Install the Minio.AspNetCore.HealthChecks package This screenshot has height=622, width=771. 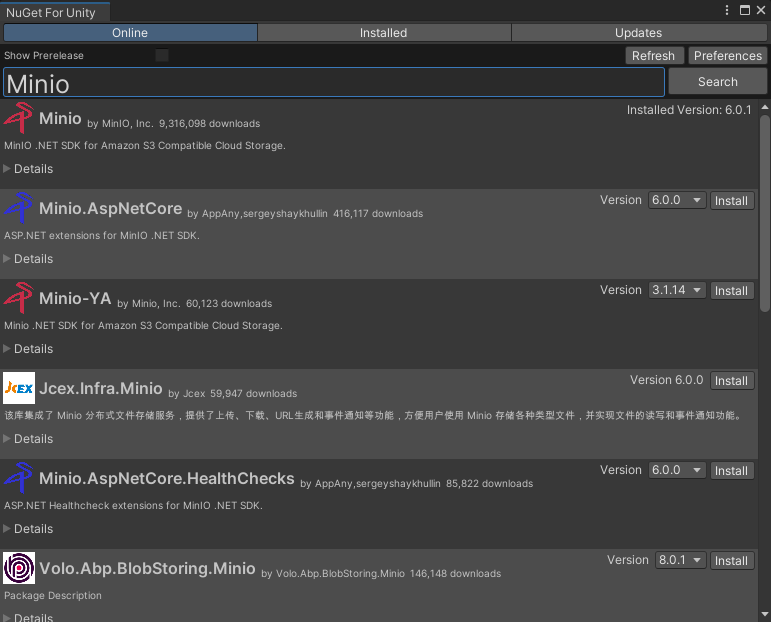click(x=732, y=471)
